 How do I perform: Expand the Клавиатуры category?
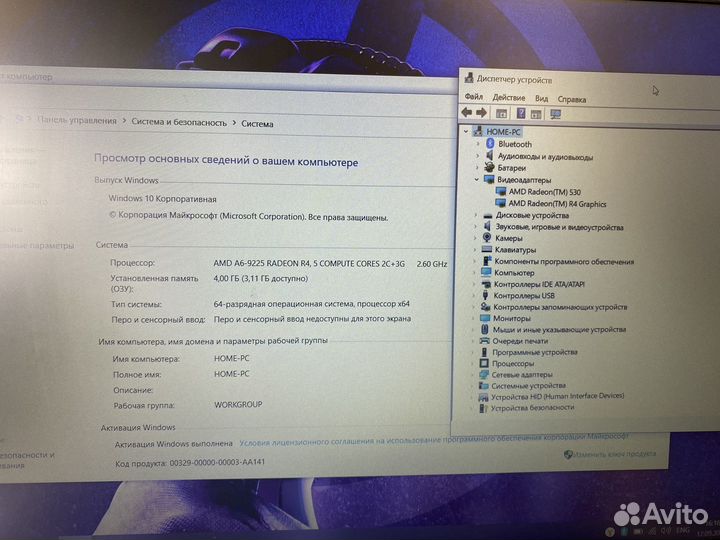[475, 249]
